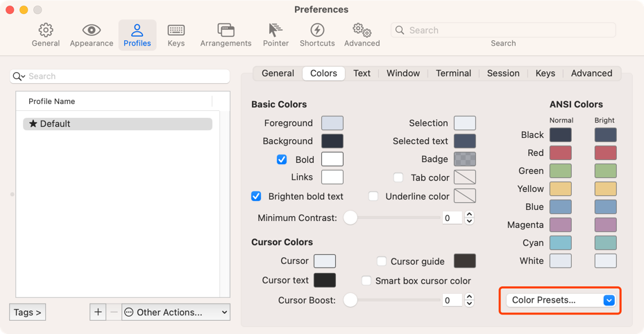Open the Normal Yellow ANSI swatch
The width and height of the screenshot is (644, 334).
(561, 188)
